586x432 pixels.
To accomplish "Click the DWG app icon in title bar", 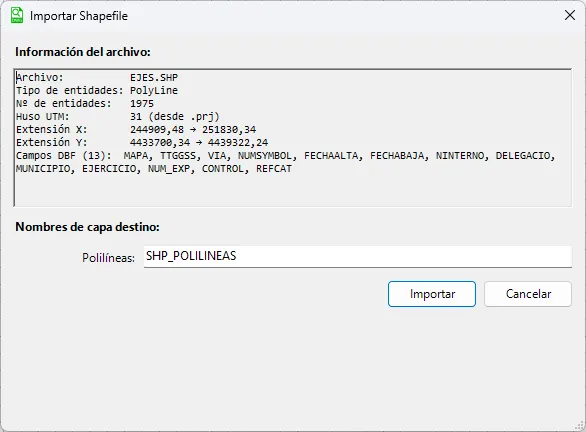I will coord(17,16).
